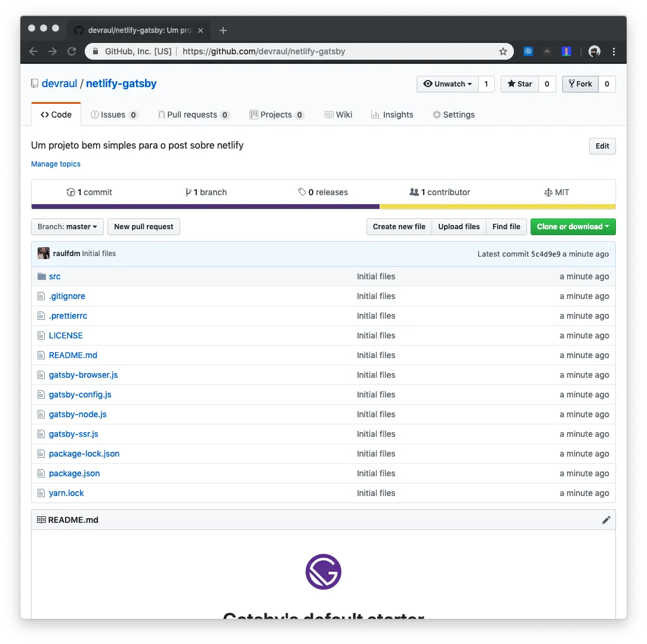This screenshot has height=644, width=647.
Task: Close the devraul/netlify-gatsby browser tab
Action: 200,30
